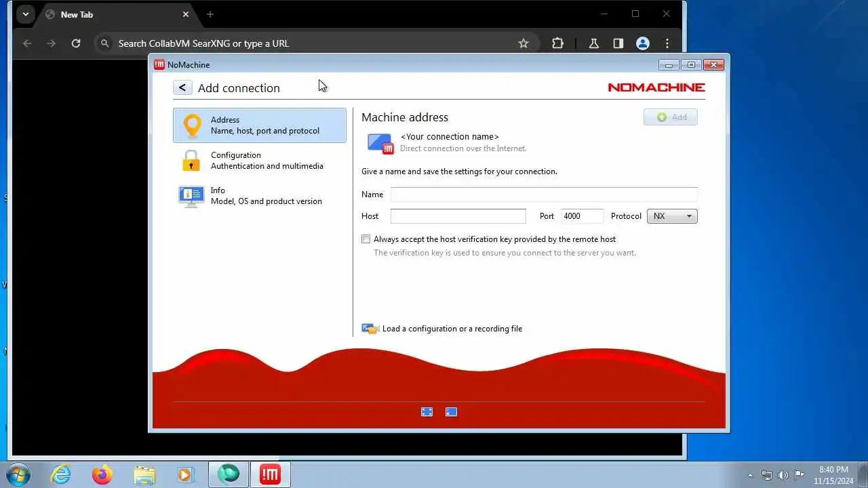Launch Internet Explorer from the taskbar
The image size is (868, 488).
[x=61, y=474]
